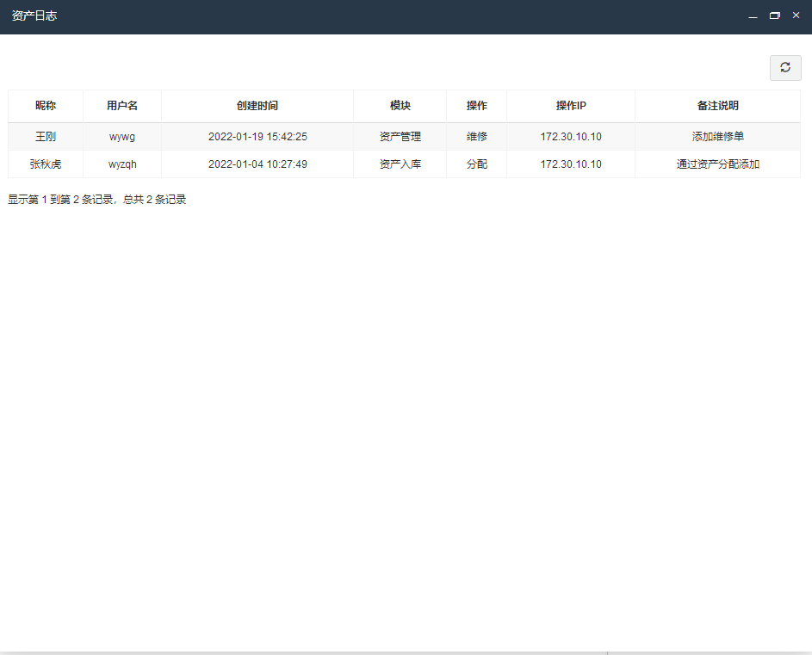Click the 通过资产分配添加 remark cell
The width and height of the screenshot is (812, 655).
[x=717, y=164]
